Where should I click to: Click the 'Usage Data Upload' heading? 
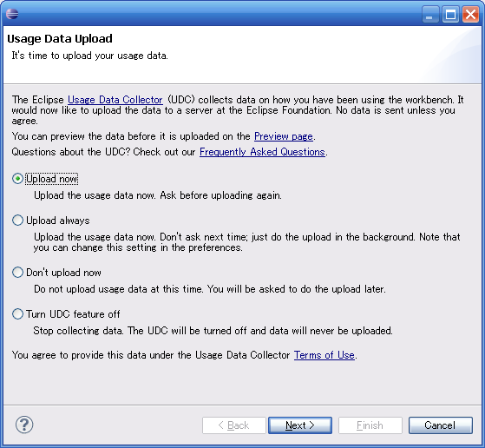pos(60,39)
